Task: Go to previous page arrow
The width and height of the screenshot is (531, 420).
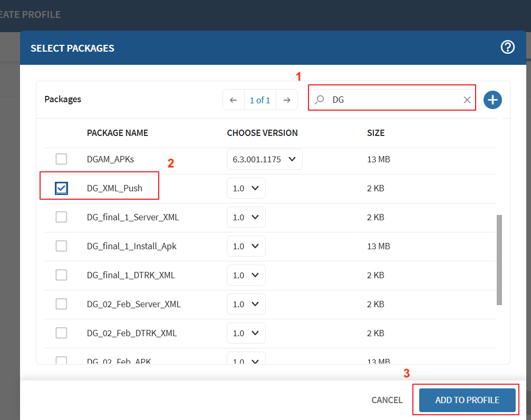Action: point(234,100)
